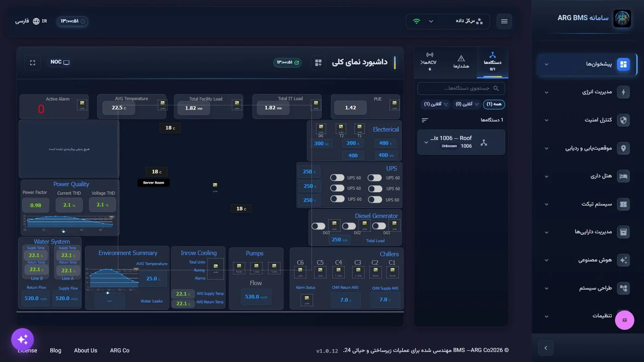
Task: Click the globe language icon beside فارسی
Action: [x=36, y=21]
